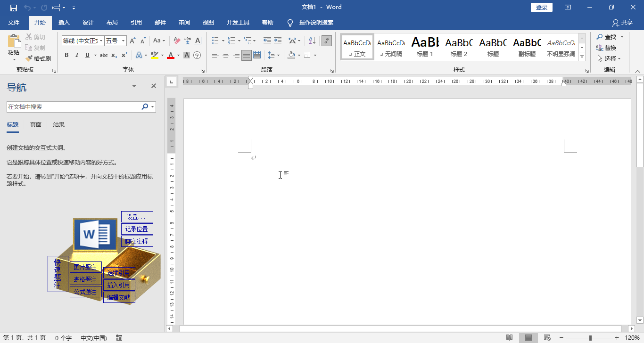Toggle justify alignment button
The image size is (644, 343).
pyautogui.click(x=247, y=55)
